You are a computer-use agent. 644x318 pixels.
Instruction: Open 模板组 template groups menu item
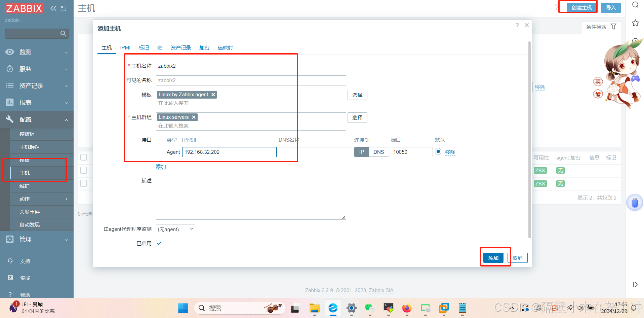click(42, 134)
